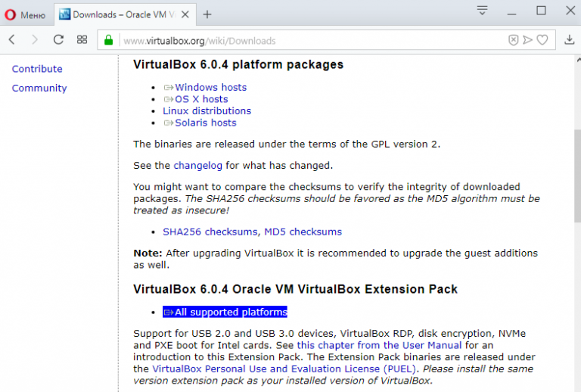581x392 pixels.
Task: Open the browser downloads panel
Action: (569, 39)
